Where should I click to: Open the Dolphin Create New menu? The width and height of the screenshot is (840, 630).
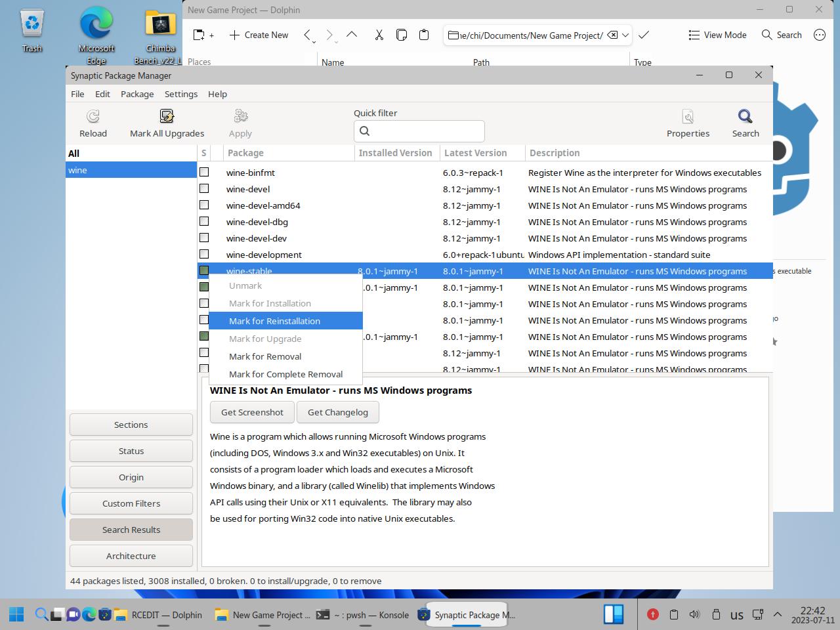[x=259, y=35]
